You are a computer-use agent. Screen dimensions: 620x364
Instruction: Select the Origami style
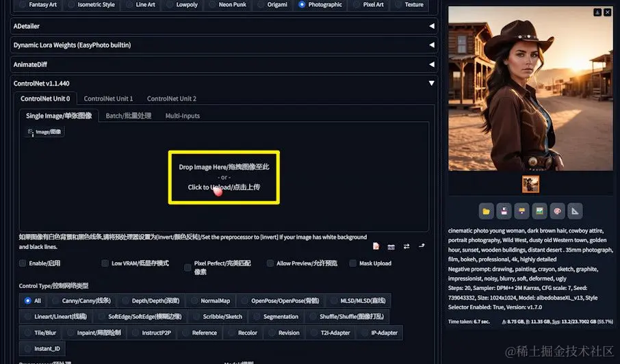coord(272,5)
